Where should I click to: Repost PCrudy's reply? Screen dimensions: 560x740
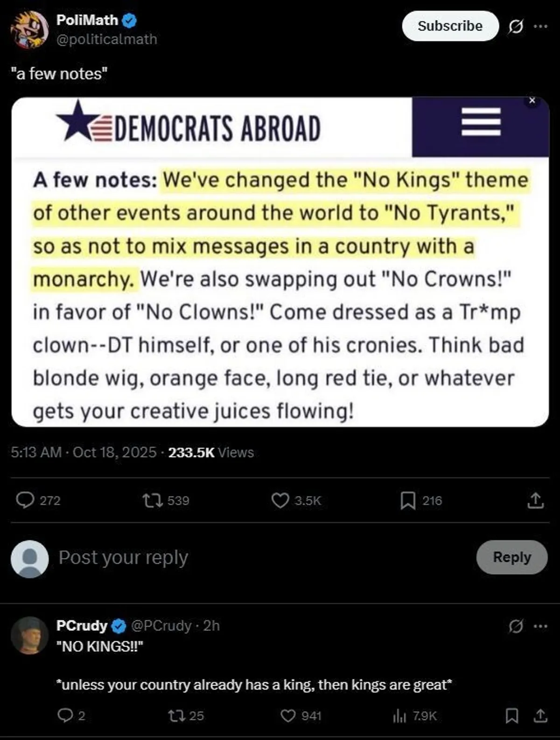(x=175, y=715)
